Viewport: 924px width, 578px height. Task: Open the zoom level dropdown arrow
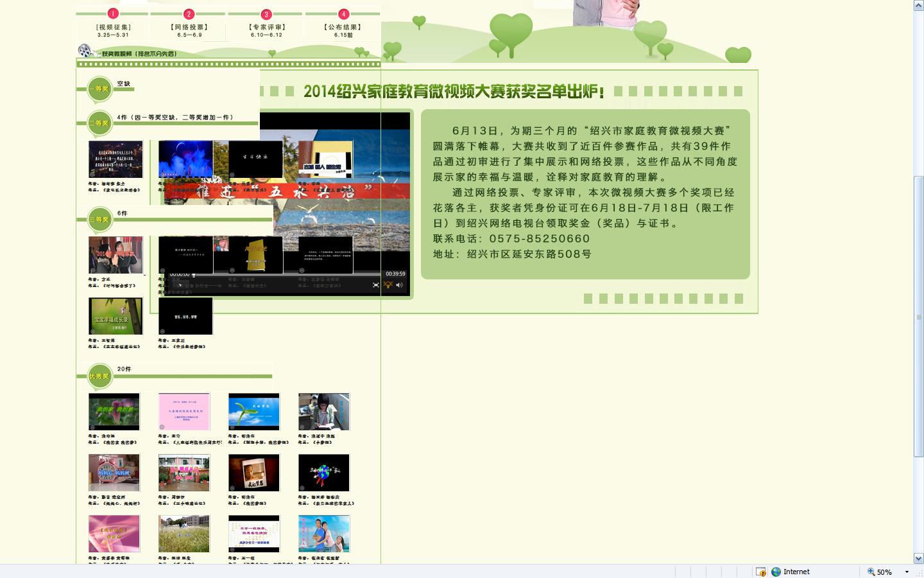point(907,572)
